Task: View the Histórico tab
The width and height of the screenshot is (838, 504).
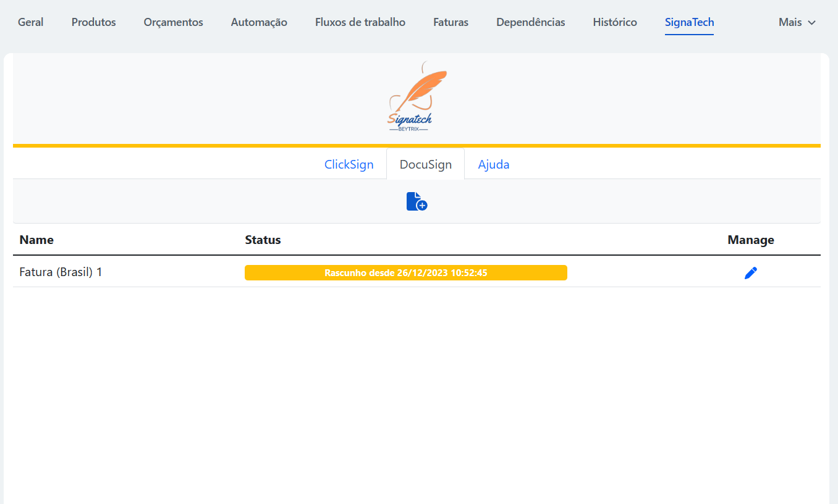Action: [614, 22]
